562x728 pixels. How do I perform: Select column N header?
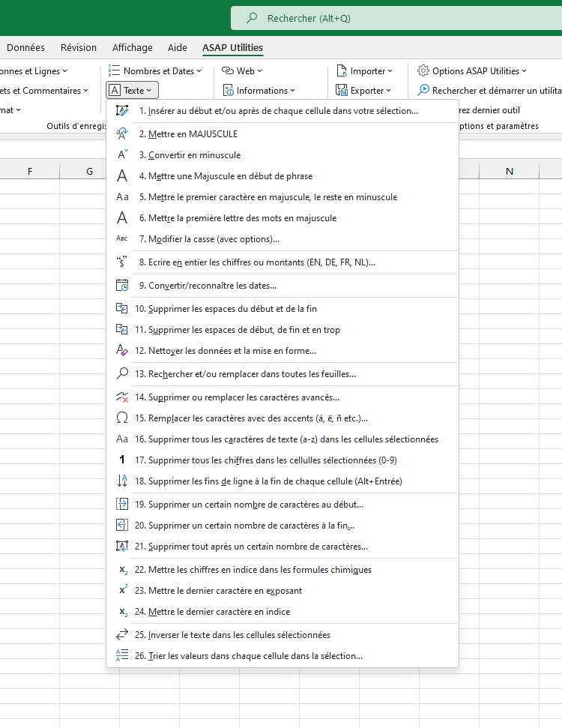click(x=509, y=172)
